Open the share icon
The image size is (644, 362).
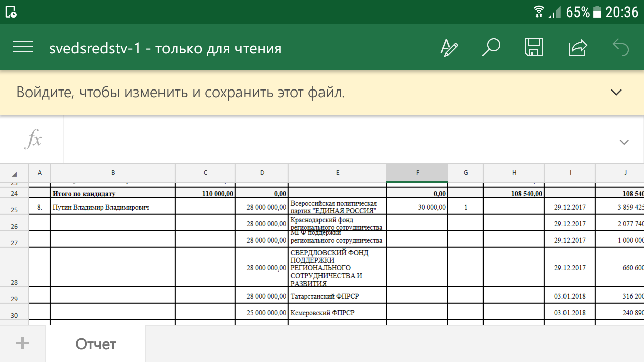[578, 47]
